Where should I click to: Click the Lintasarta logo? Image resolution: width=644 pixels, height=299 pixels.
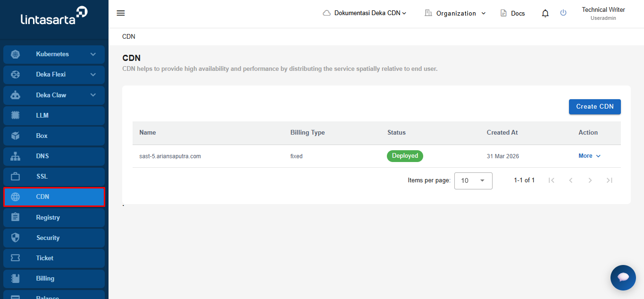point(54,17)
